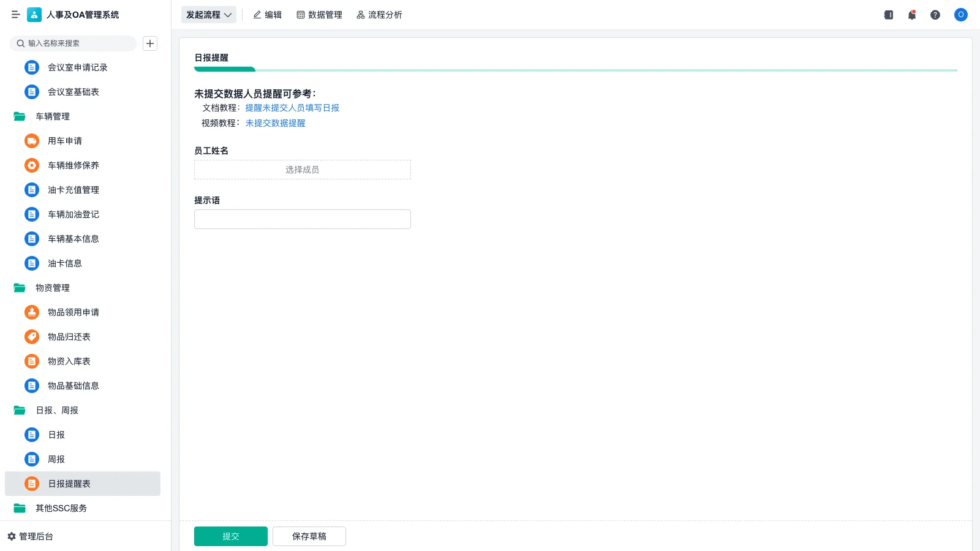Switch to 数据管理 view

tap(319, 15)
